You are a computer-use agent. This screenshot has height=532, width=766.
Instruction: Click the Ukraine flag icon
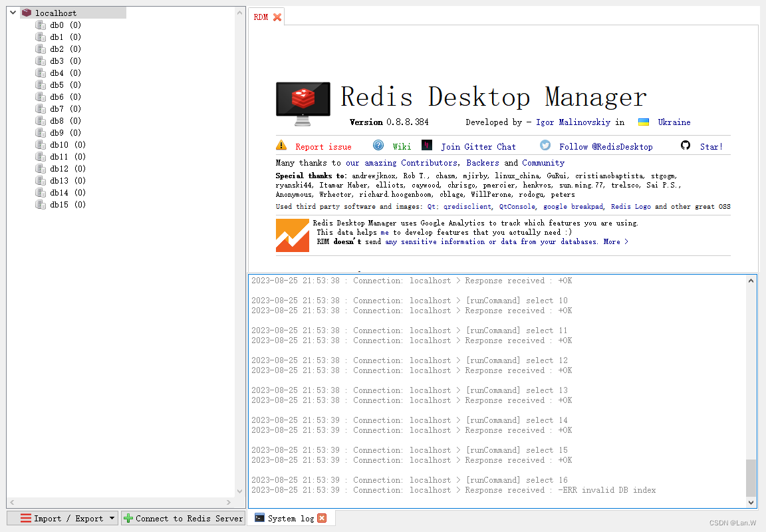(x=644, y=122)
